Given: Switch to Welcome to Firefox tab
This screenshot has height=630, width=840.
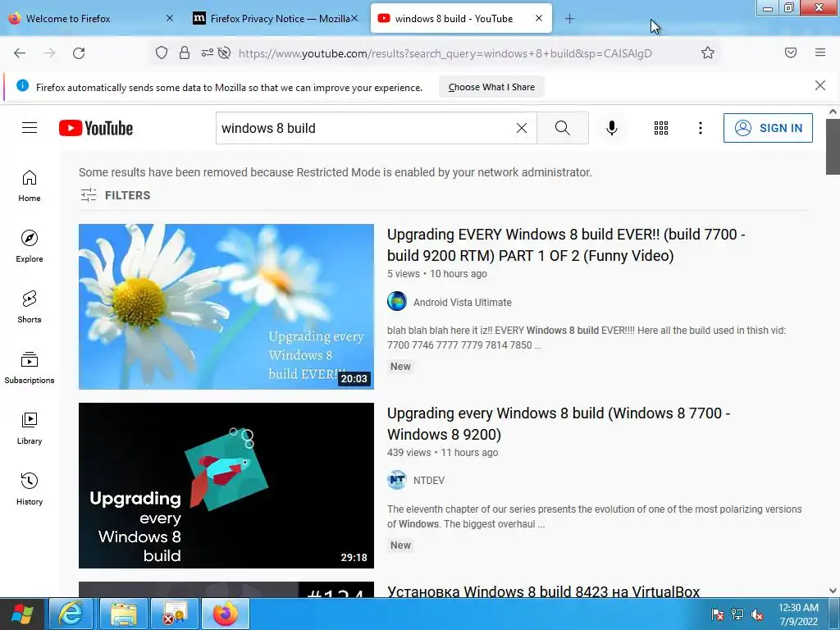Looking at the screenshot, I should (91, 19).
